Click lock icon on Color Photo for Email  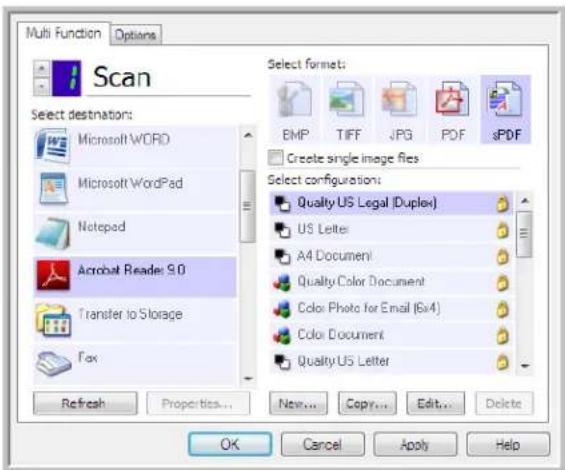(x=502, y=309)
